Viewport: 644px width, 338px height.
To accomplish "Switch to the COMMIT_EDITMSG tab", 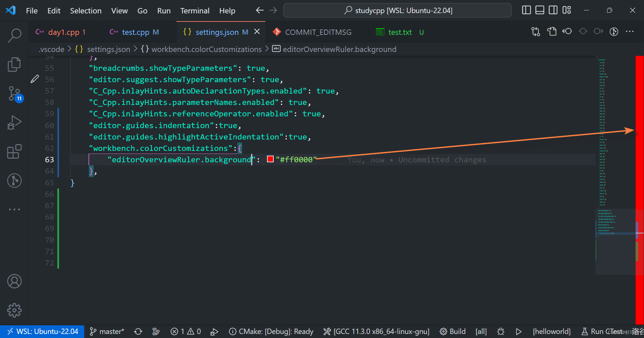I will (317, 32).
